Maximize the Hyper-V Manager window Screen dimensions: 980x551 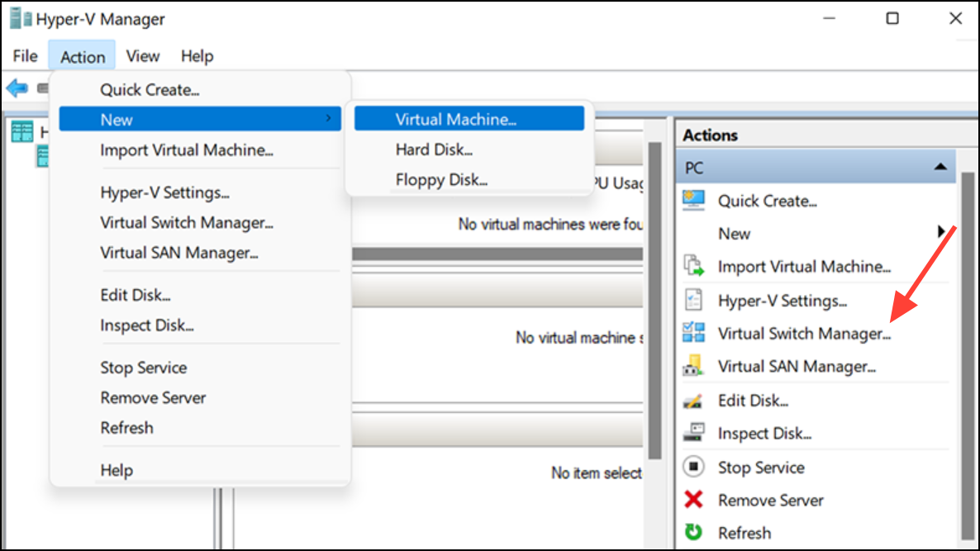[x=892, y=18]
